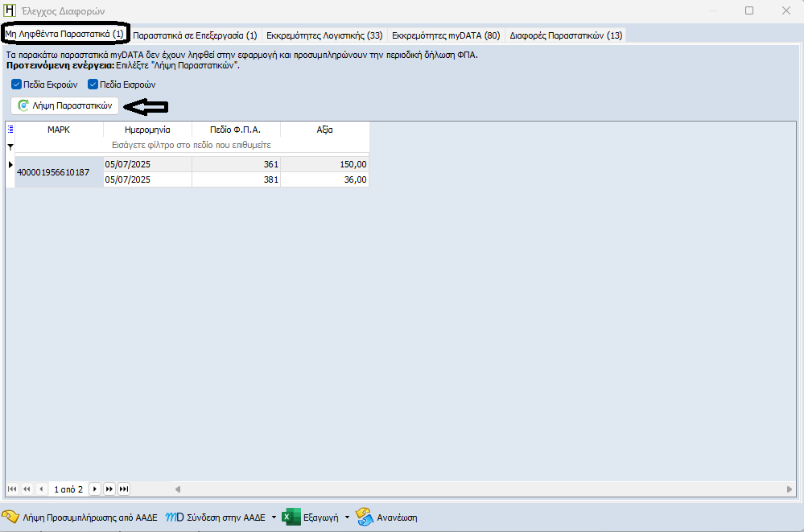This screenshot has width=804, height=532.
Task: Click the myDATA Σύνδεση στην ΑΑΔΕ icon
Action: click(x=175, y=517)
